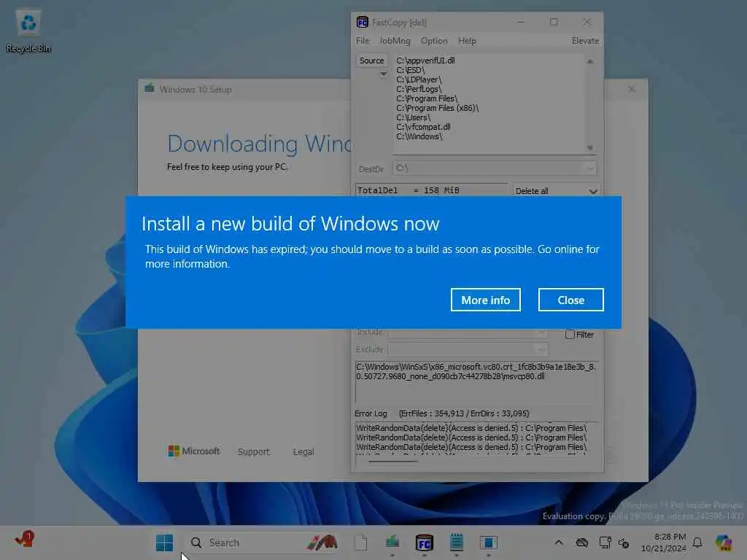Viewport: 747px width, 560px height.
Task: Maximize the FastCopy window
Action: pos(554,22)
